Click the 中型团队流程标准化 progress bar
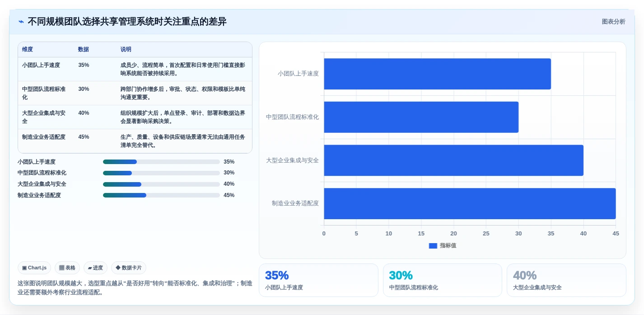 [x=161, y=173]
